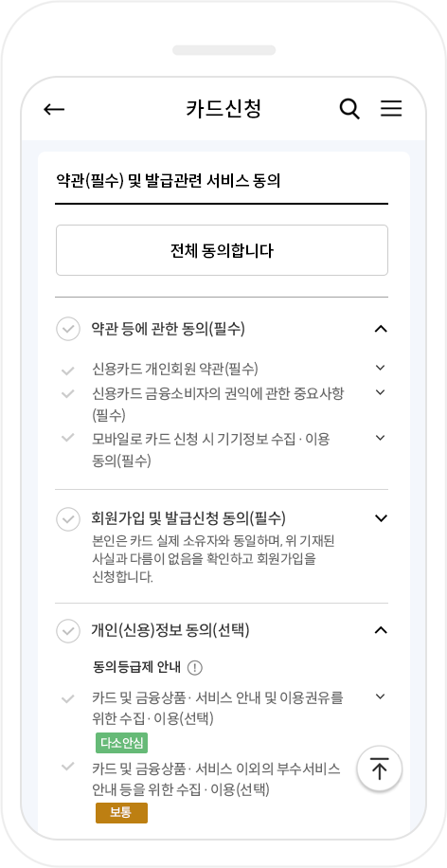This screenshot has width=447, height=868.
Task: Check 약관 등에 관한 동의(필수) circle
Action: 68,329
